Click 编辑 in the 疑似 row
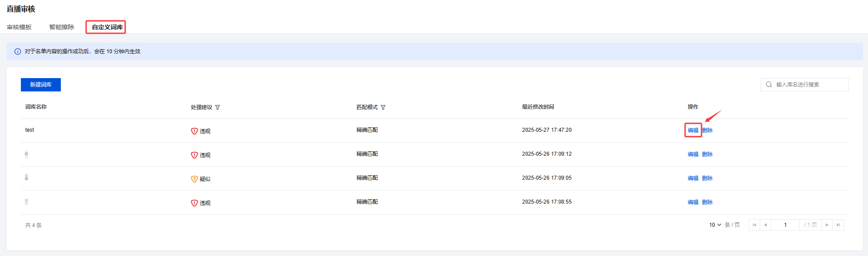The image size is (868, 256). (693, 178)
